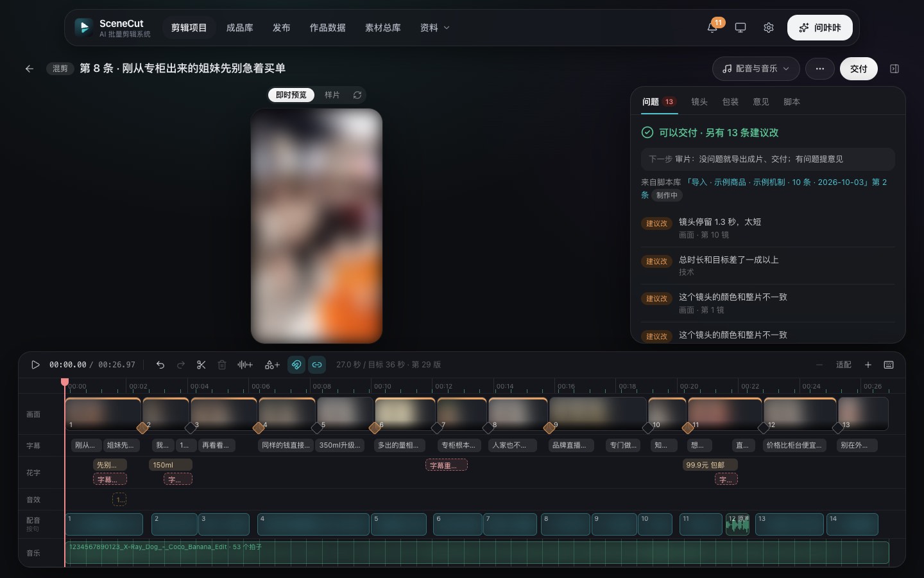Open issue 镜头停留 1.3 秒，太短
The height and width of the screenshot is (578, 924).
[x=767, y=228]
